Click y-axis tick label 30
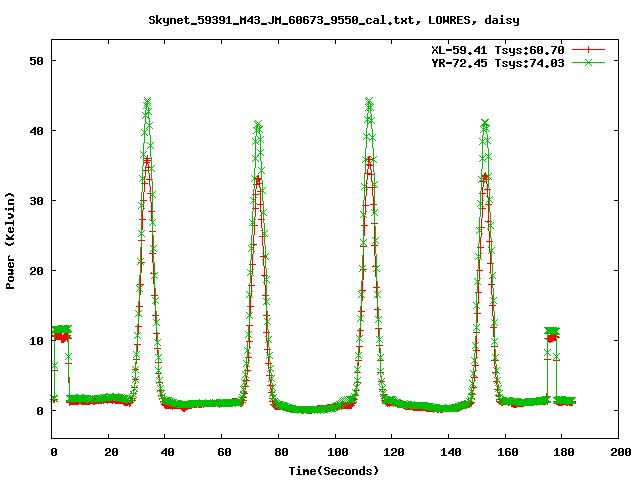 pos(36,201)
